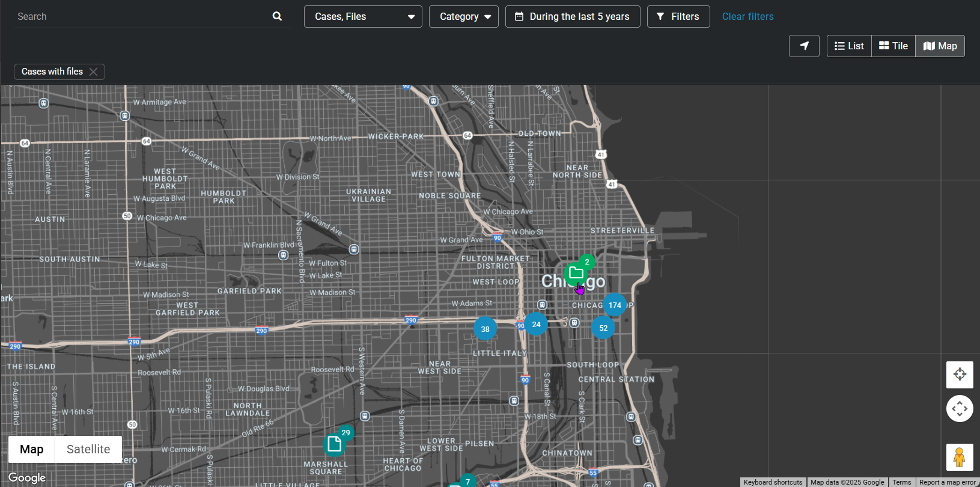This screenshot has height=487, width=980.
Task: Expand the Cases, Files dropdown
Action: pyautogui.click(x=363, y=16)
